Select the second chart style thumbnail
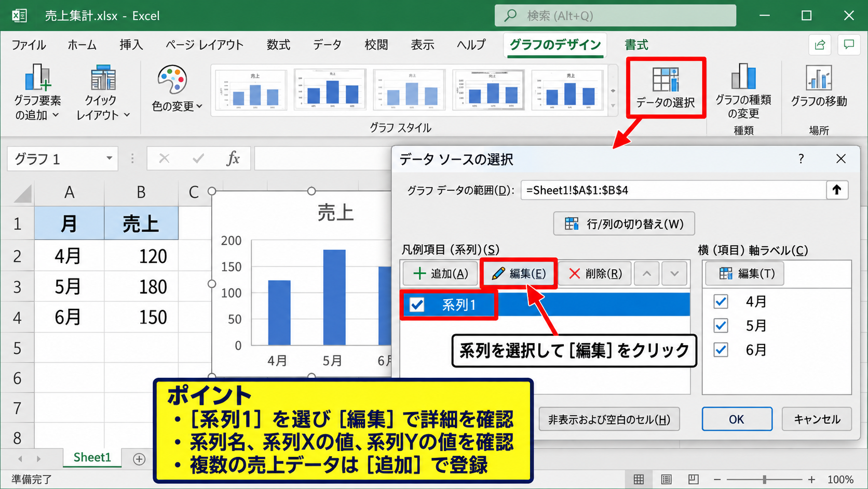The height and width of the screenshot is (489, 868). pos(330,89)
